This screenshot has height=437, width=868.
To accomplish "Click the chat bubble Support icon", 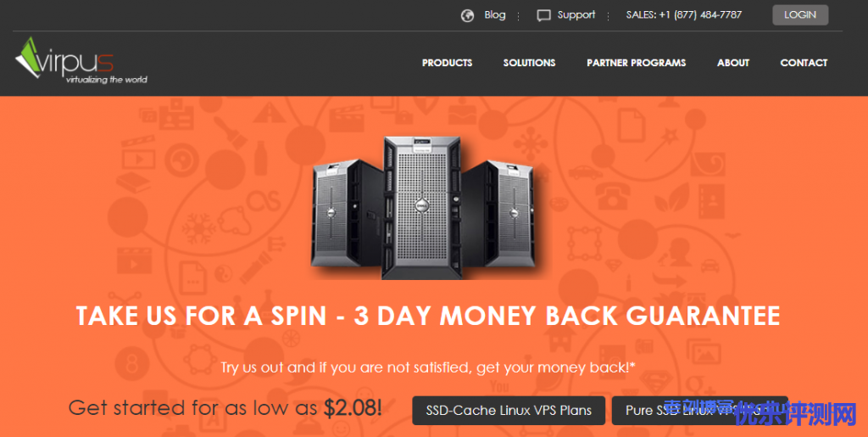I will 543,15.
